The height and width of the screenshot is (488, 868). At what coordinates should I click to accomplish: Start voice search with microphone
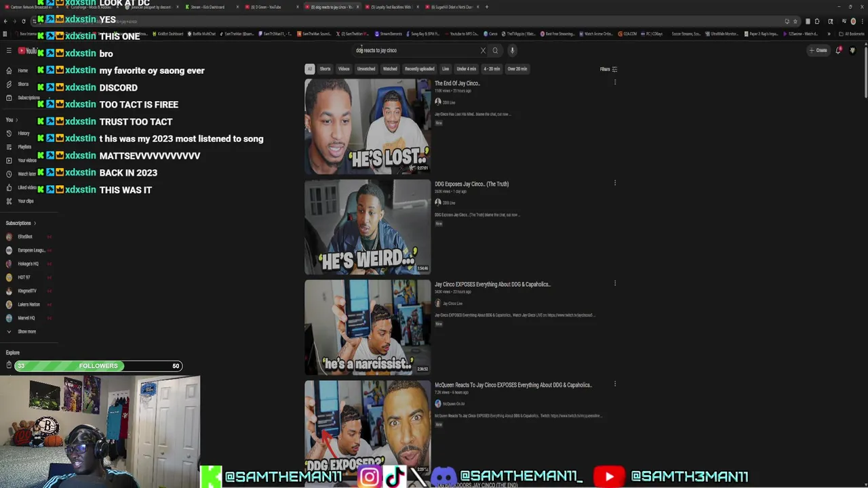tap(512, 51)
